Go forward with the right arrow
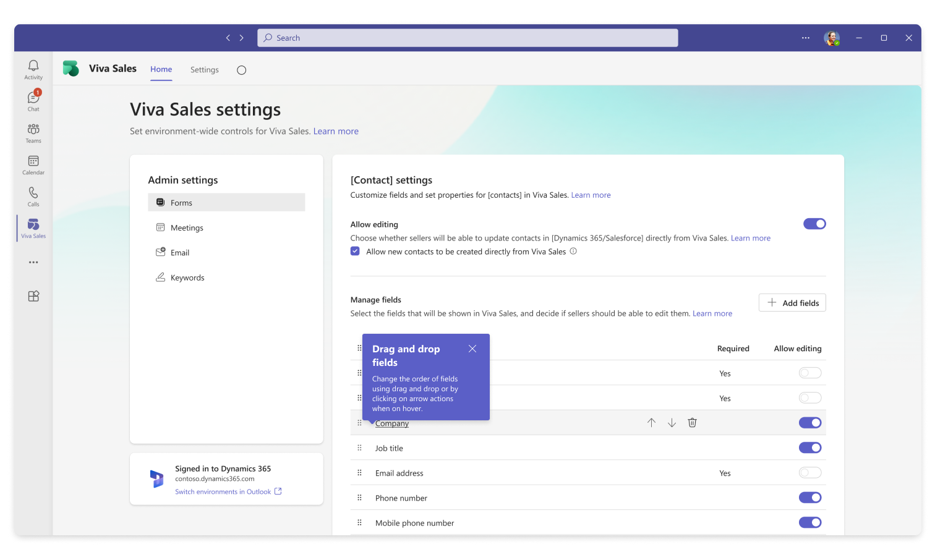Viewport: 935px width, 560px height. click(242, 38)
